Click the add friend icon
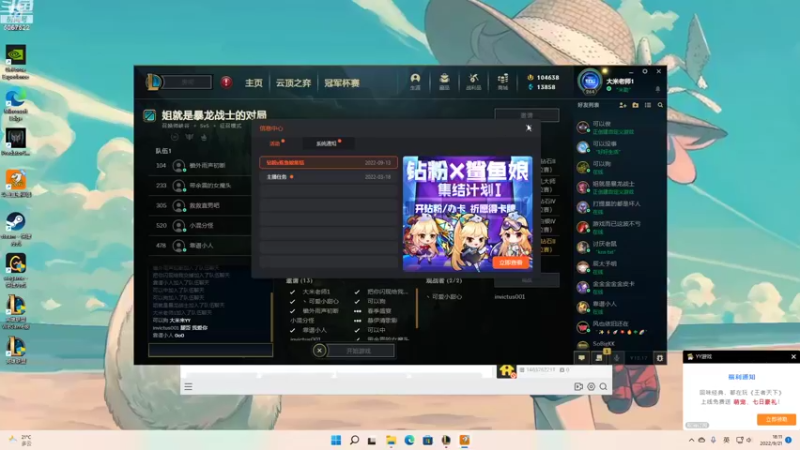Screen dimensions: 800x450 pos(622,105)
